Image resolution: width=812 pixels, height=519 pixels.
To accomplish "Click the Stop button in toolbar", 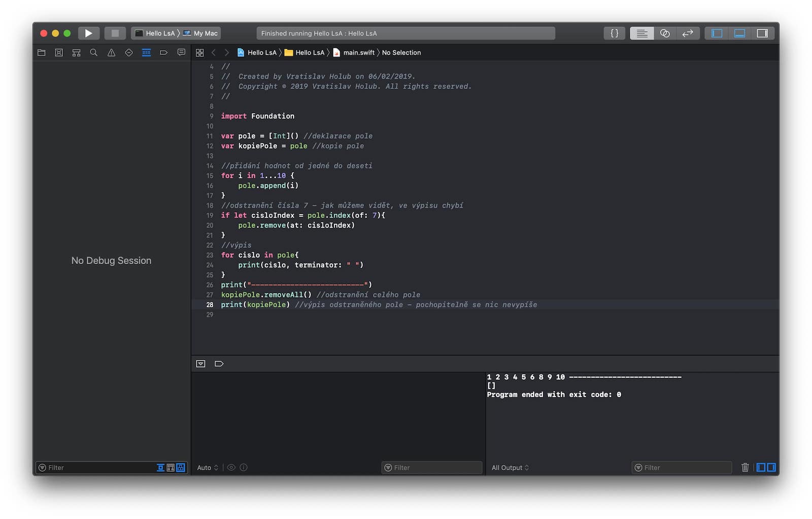I will click(x=115, y=34).
